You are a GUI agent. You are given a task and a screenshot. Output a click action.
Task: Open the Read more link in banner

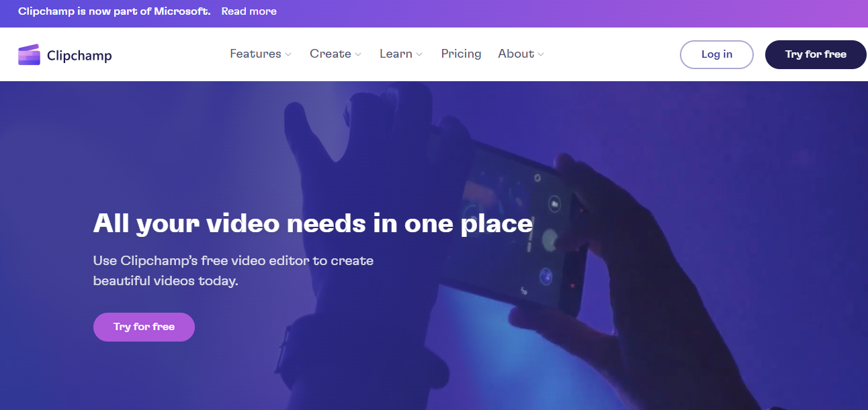click(x=249, y=11)
